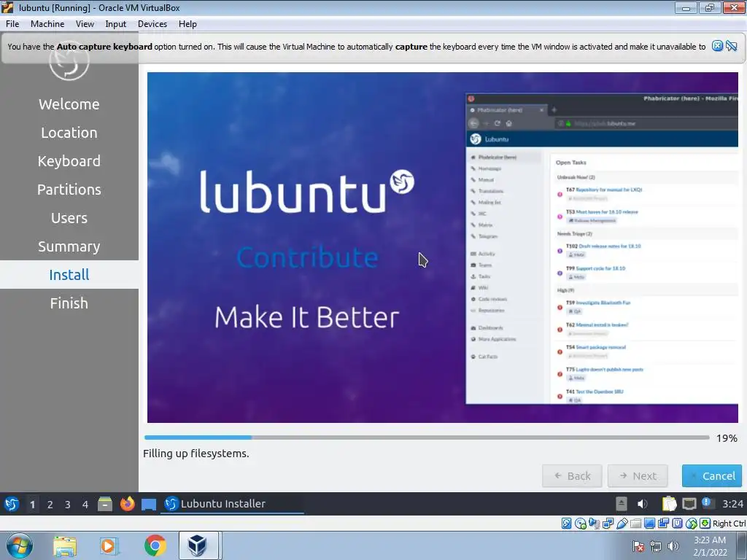Switch to Lubuntu workspace 4
The width and height of the screenshot is (747, 560).
85,505
